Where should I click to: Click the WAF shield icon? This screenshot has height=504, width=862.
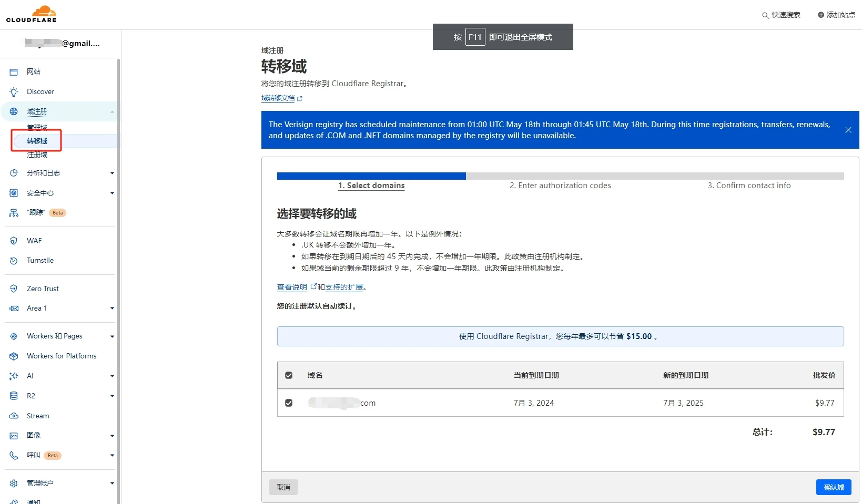[14, 241]
